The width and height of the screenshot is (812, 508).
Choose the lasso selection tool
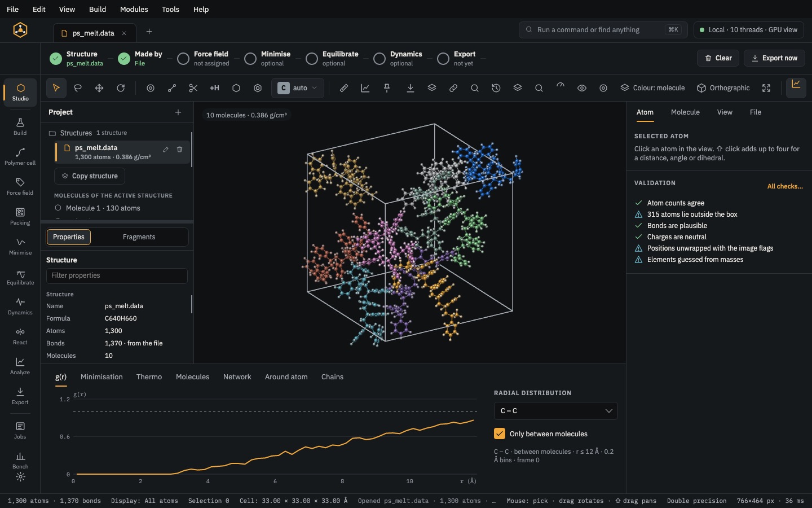pos(78,88)
